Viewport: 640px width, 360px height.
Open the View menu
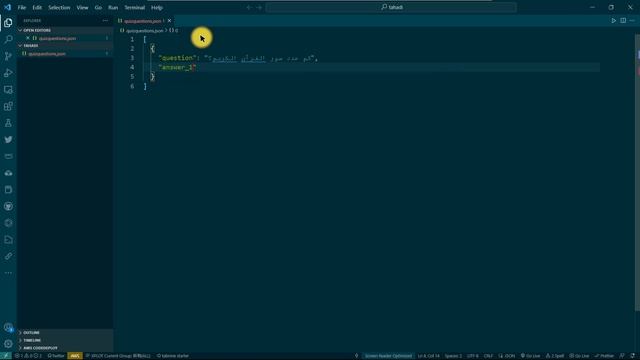[82, 7]
